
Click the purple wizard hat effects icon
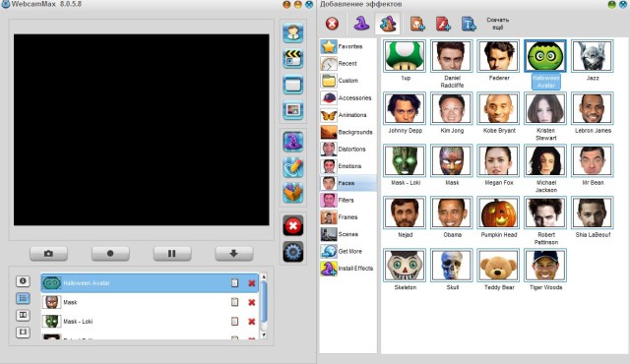pos(293,142)
